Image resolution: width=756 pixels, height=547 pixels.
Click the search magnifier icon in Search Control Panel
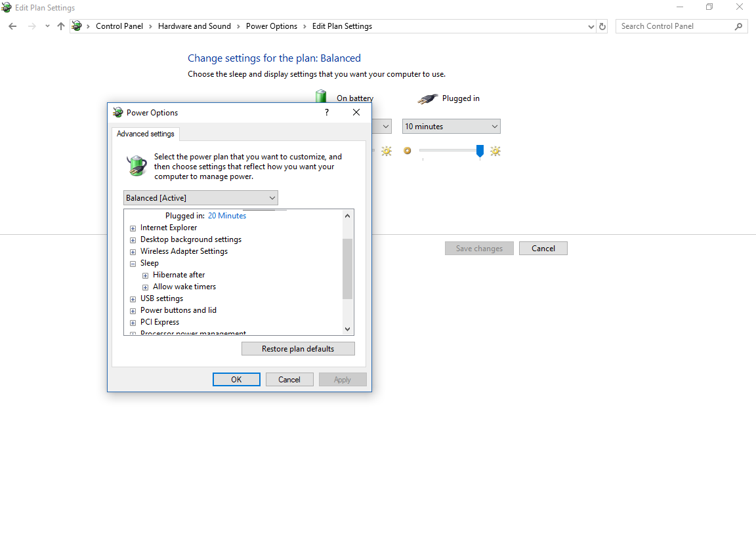pos(738,26)
